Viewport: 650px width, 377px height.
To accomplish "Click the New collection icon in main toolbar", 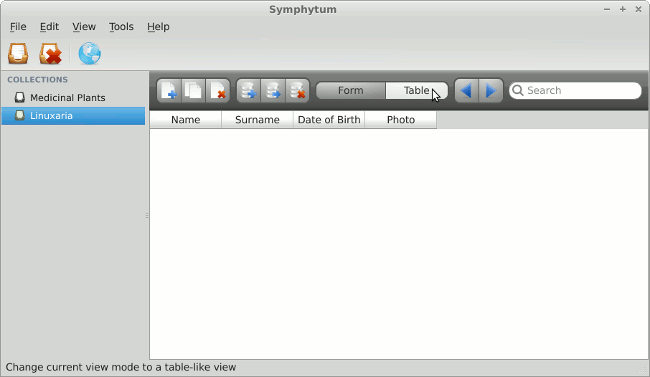I will click(18, 54).
